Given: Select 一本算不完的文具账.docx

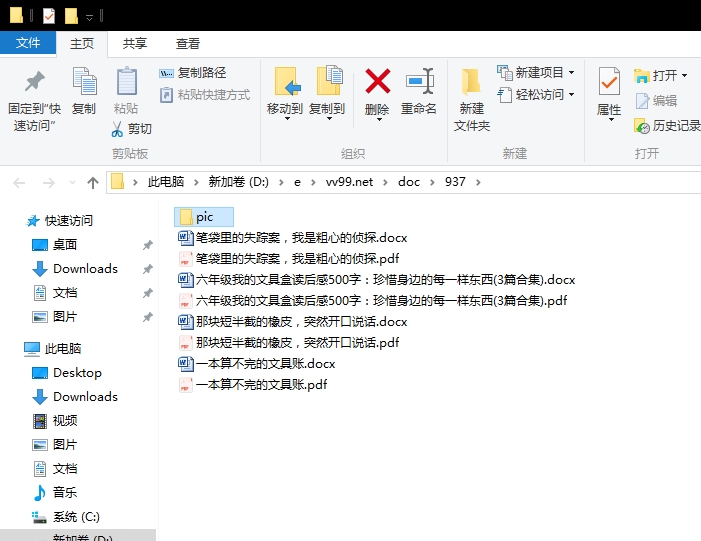Looking at the screenshot, I should pyautogui.click(x=257, y=363).
